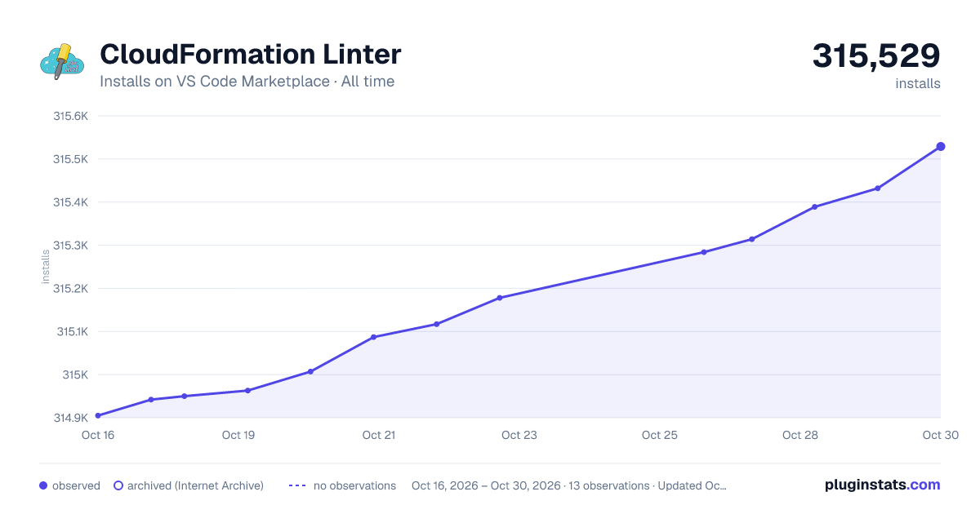This screenshot has height=514, width=980.
Task: Click the '315.2K' y-axis label
Action: click(70, 289)
